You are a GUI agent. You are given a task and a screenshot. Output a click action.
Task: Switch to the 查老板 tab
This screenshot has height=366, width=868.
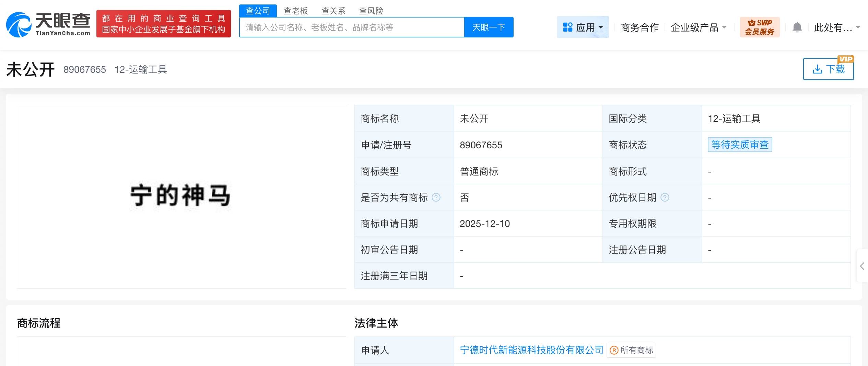tap(295, 11)
